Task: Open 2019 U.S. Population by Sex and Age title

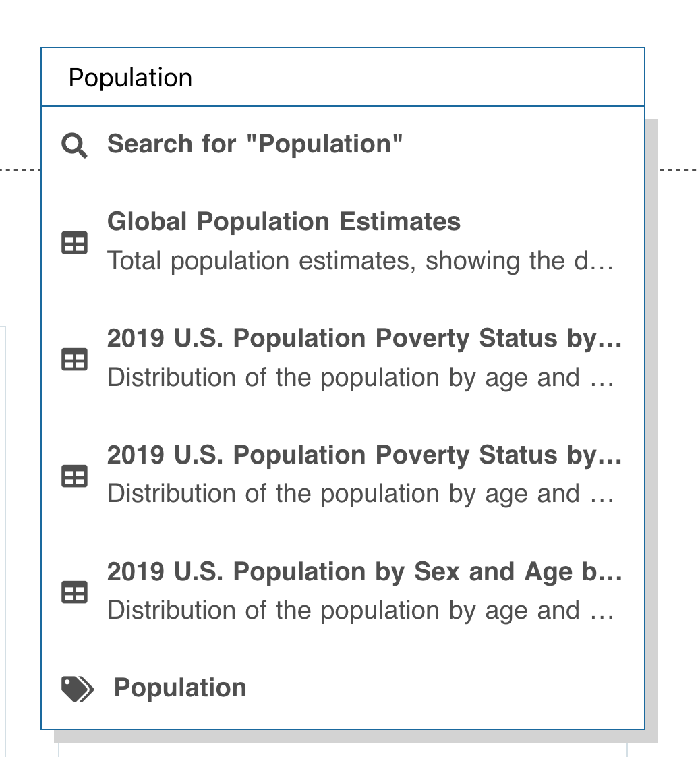Action: point(364,572)
